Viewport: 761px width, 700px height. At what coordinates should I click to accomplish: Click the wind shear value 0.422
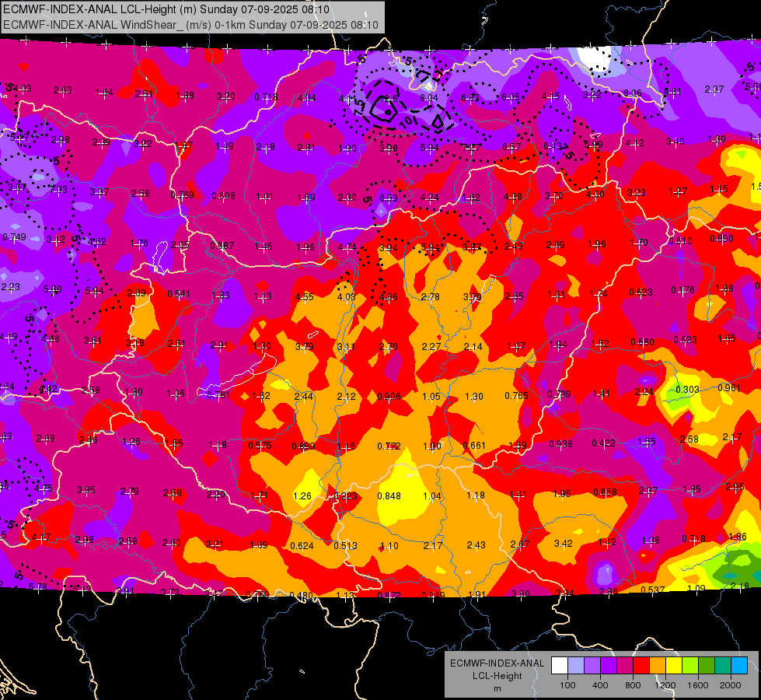click(x=604, y=443)
